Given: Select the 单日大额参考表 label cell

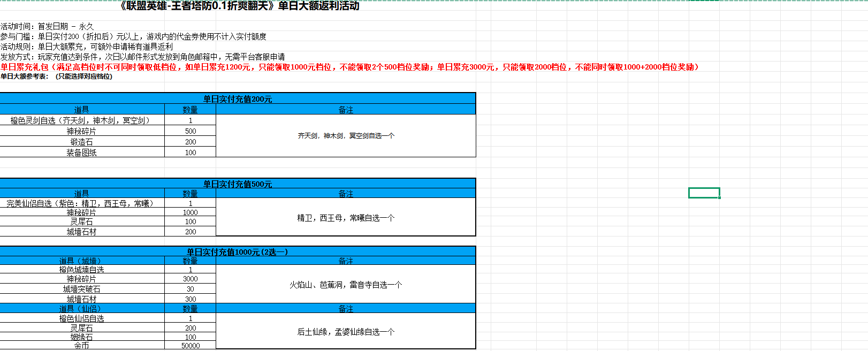Looking at the screenshot, I should pos(56,77).
